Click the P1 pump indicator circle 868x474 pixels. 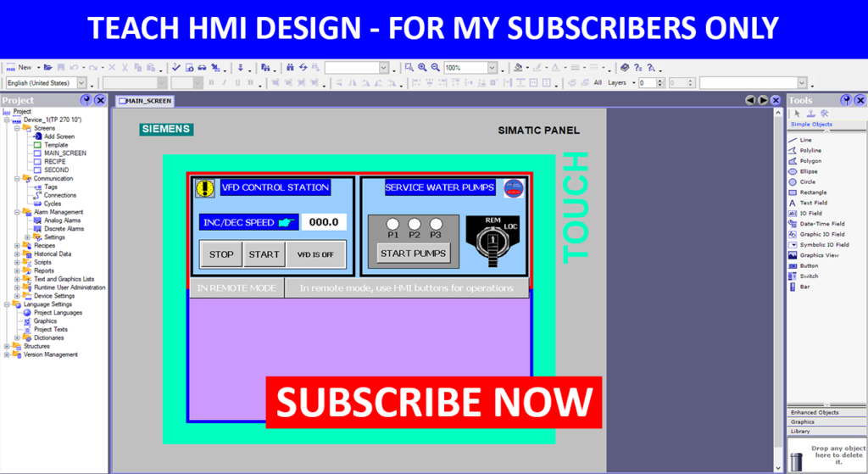(x=393, y=224)
